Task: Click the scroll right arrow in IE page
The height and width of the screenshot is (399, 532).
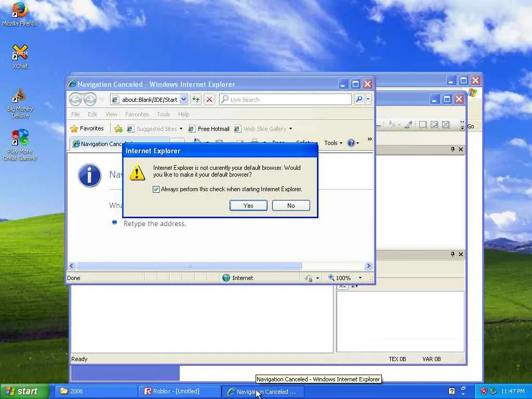Action: [368, 265]
